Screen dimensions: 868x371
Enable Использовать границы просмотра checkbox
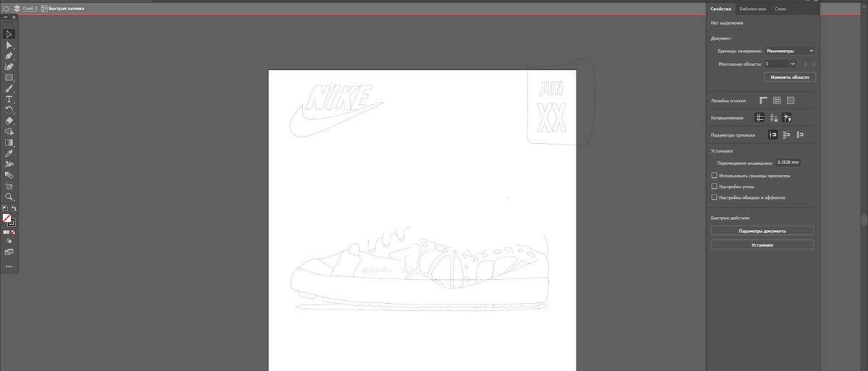click(714, 176)
